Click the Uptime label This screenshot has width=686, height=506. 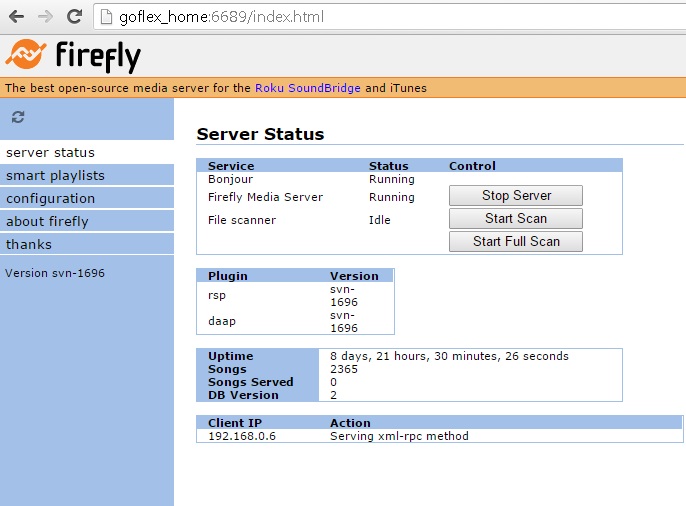[231, 356]
